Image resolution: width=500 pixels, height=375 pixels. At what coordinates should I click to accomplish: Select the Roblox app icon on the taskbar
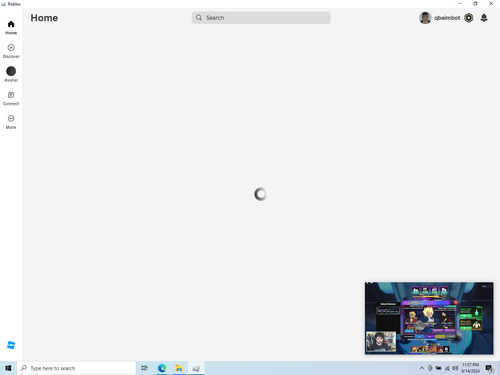(196, 368)
